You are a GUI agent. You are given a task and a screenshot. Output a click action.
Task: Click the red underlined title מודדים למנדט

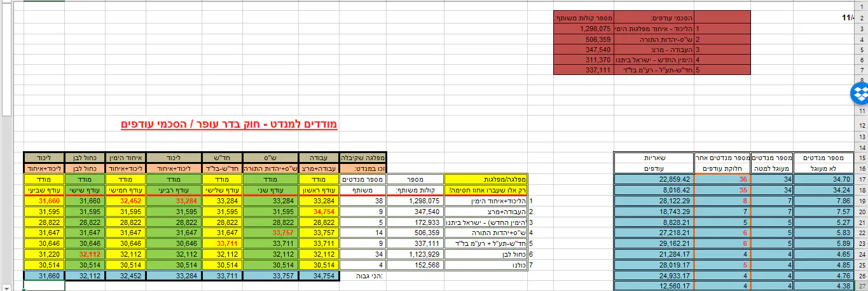click(229, 123)
